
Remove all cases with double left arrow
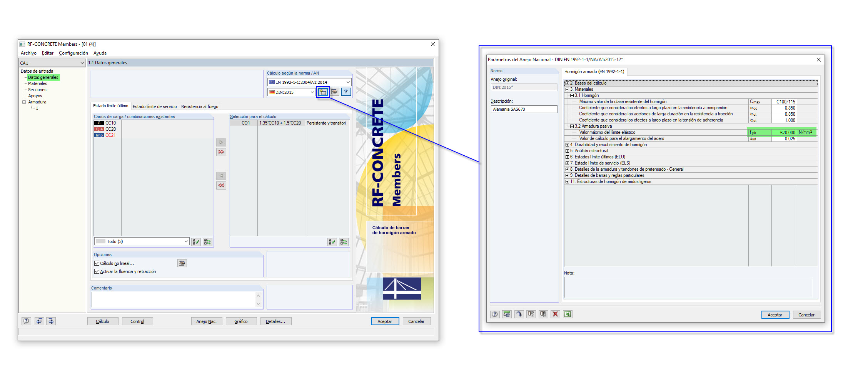pos(221,185)
